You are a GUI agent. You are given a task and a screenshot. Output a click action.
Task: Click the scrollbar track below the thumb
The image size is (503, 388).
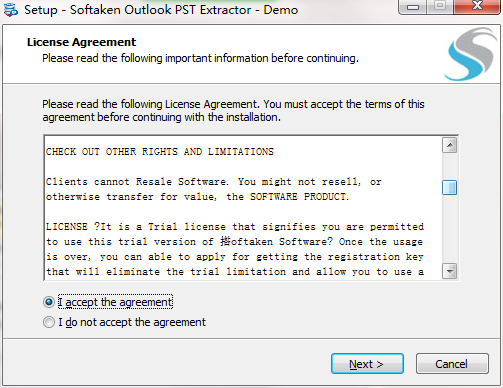click(x=449, y=229)
